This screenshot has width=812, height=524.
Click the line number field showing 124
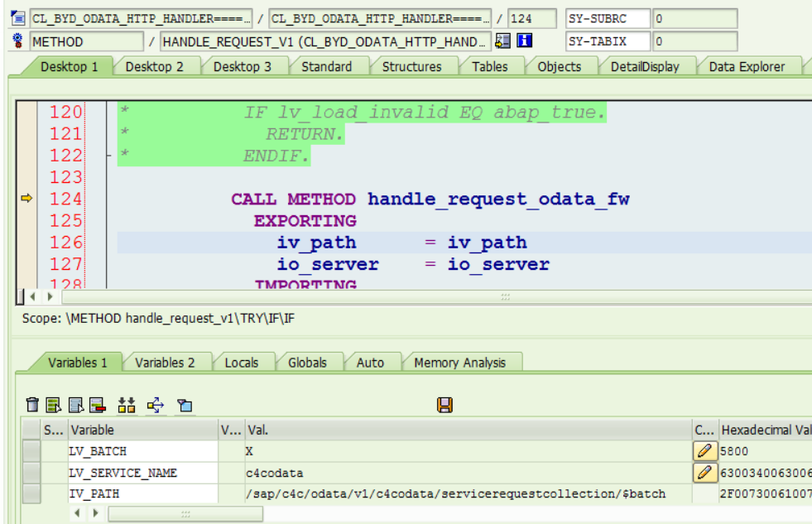[x=532, y=19]
